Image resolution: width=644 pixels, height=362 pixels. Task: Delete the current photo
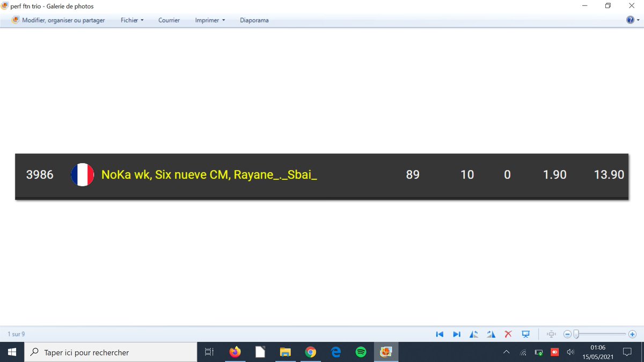point(508,334)
